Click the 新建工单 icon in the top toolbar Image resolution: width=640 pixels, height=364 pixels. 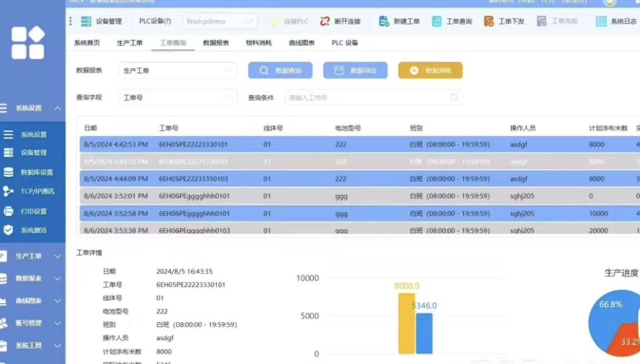pyautogui.click(x=384, y=21)
